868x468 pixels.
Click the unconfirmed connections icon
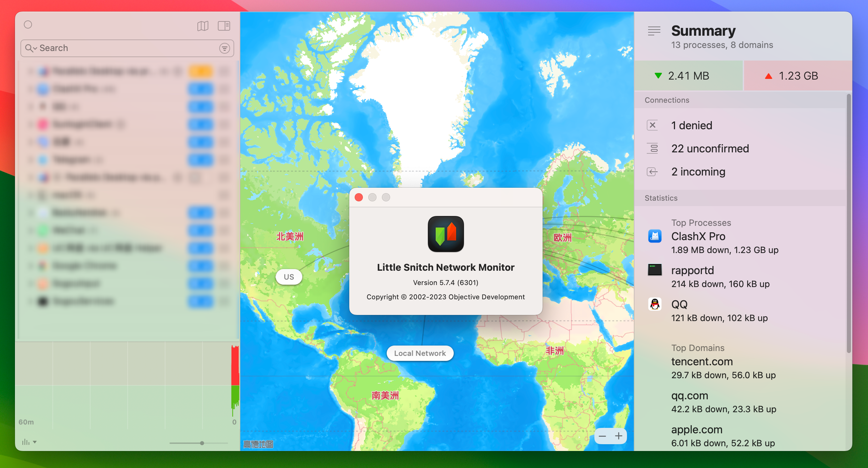[x=653, y=148]
